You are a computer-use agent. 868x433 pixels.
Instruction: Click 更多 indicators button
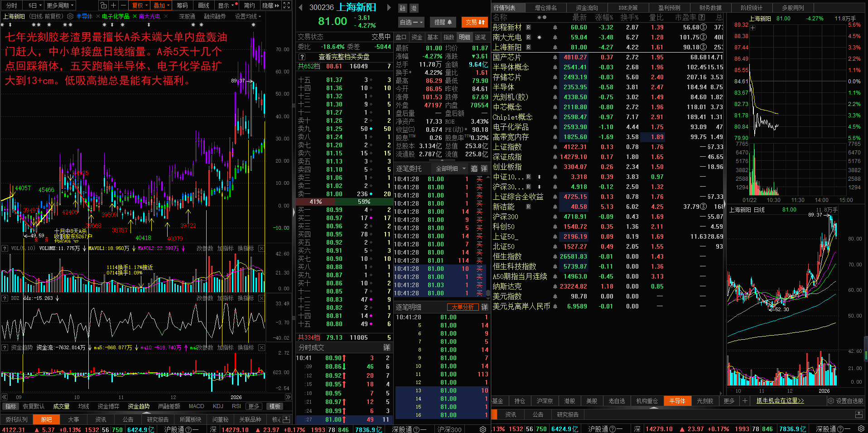coord(254,406)
